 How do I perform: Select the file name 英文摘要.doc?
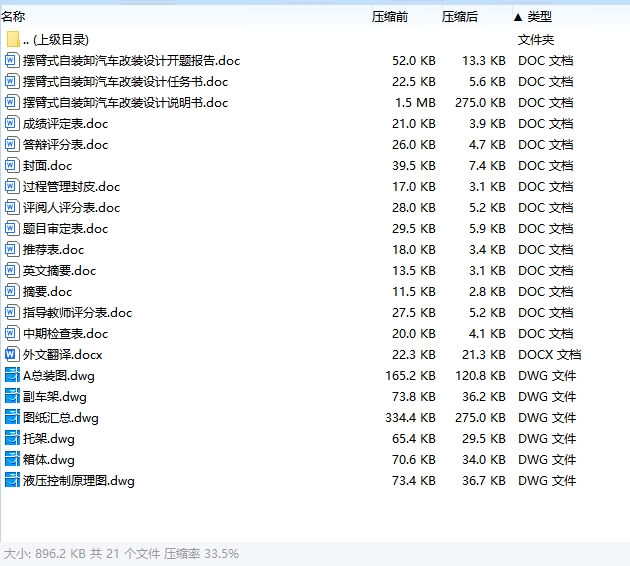point(59,270)
